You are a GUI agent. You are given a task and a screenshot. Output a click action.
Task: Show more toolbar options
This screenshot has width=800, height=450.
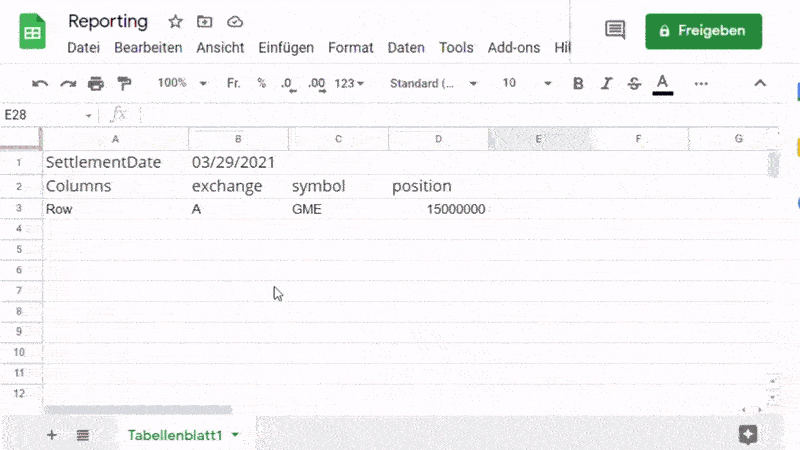click(x=701, y=84)
